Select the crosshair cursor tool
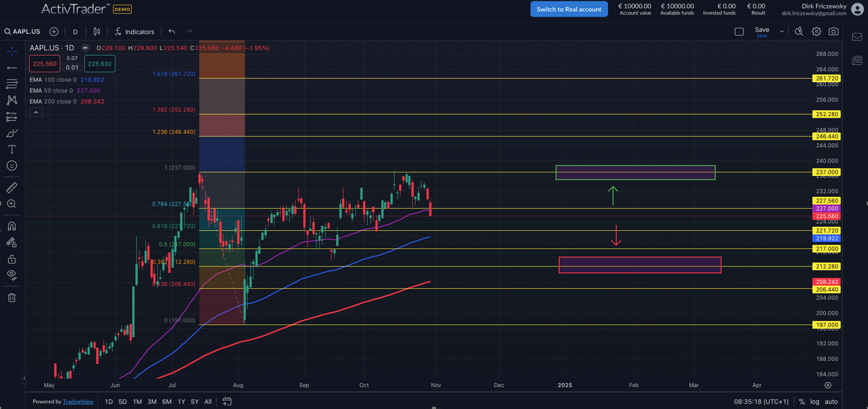Viewport: 868px width, 409px height. pyautogui.click(x=12, y=51)
